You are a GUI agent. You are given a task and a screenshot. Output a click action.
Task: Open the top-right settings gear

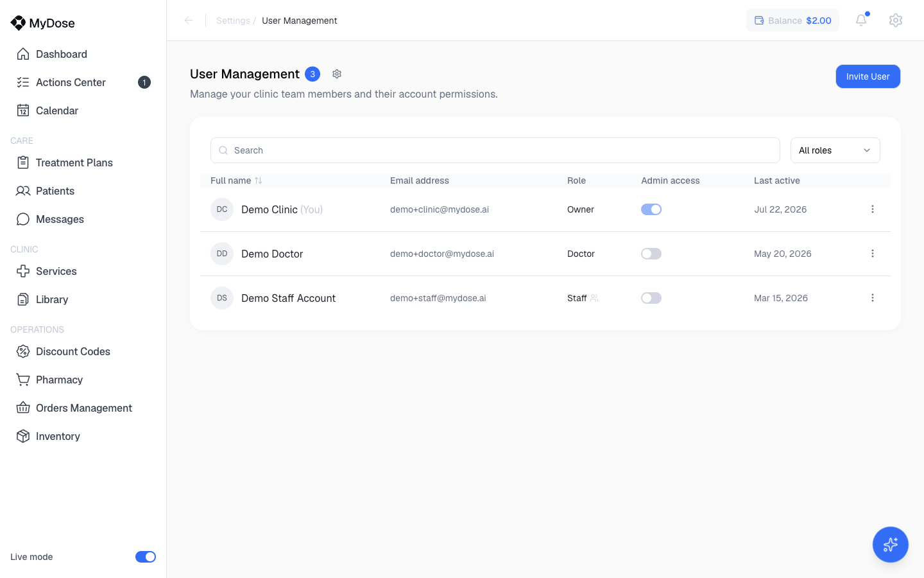896,20
